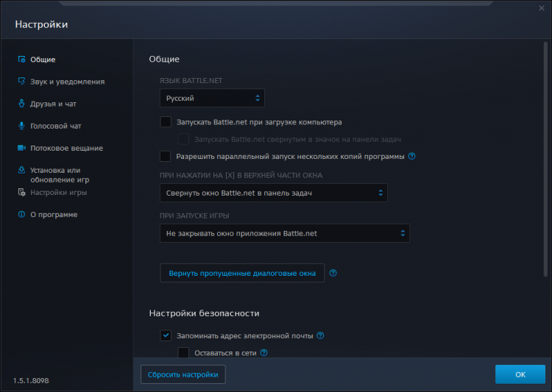Click the Звук и уведомления chat icon
The height and width of the screenshot is (392, 552).
21,82
